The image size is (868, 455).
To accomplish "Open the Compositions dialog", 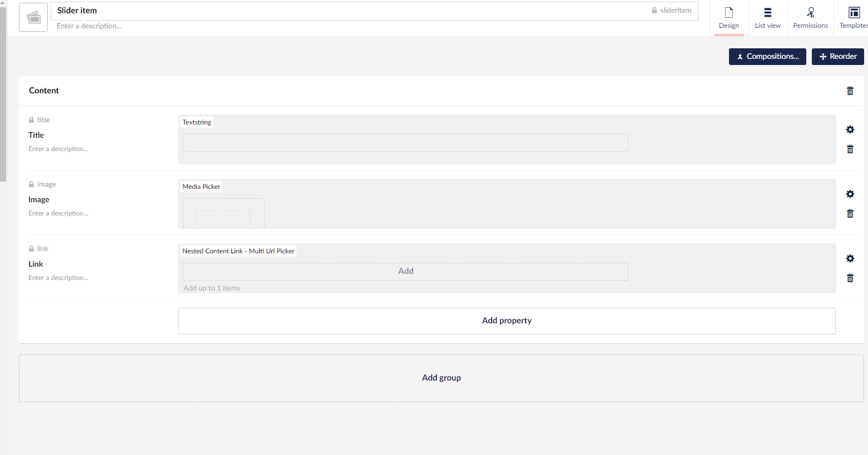I will pyautogui.click(x=767, y=57).
